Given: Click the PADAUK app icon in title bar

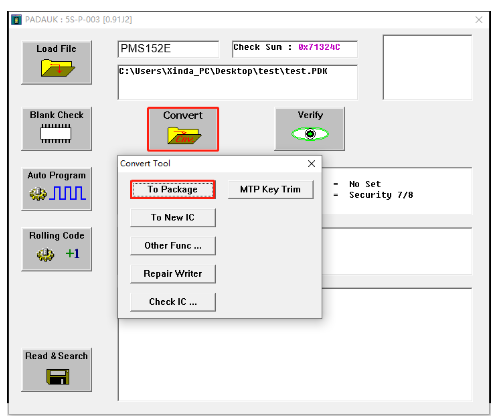Looking at the screenshot, I should [16, 20].
